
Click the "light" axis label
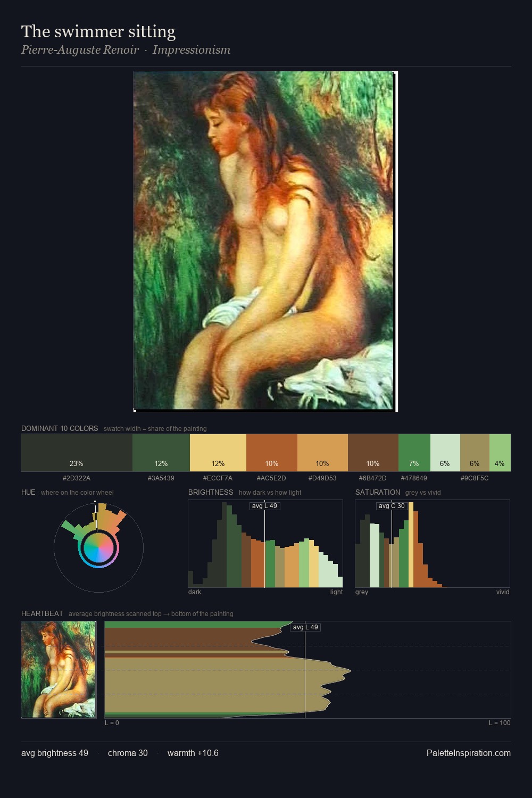336,592
